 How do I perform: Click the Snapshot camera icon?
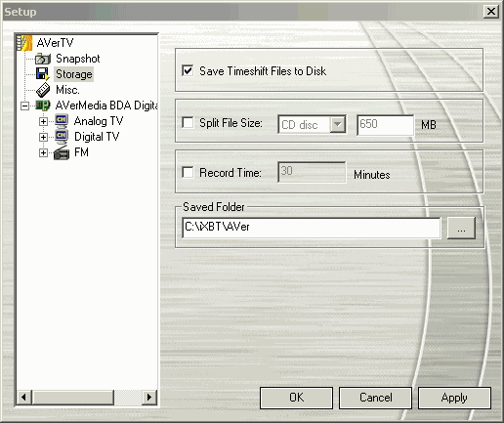point(43,59)
